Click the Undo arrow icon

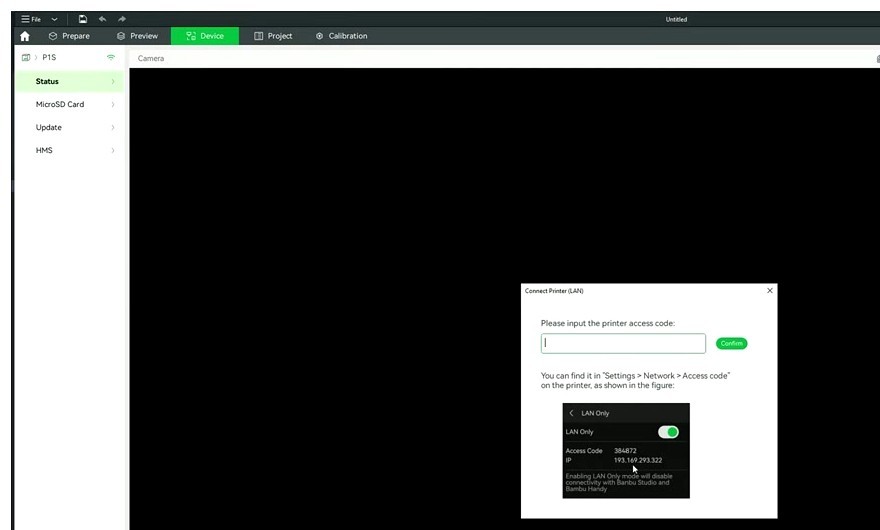click(x=102, y=19)
